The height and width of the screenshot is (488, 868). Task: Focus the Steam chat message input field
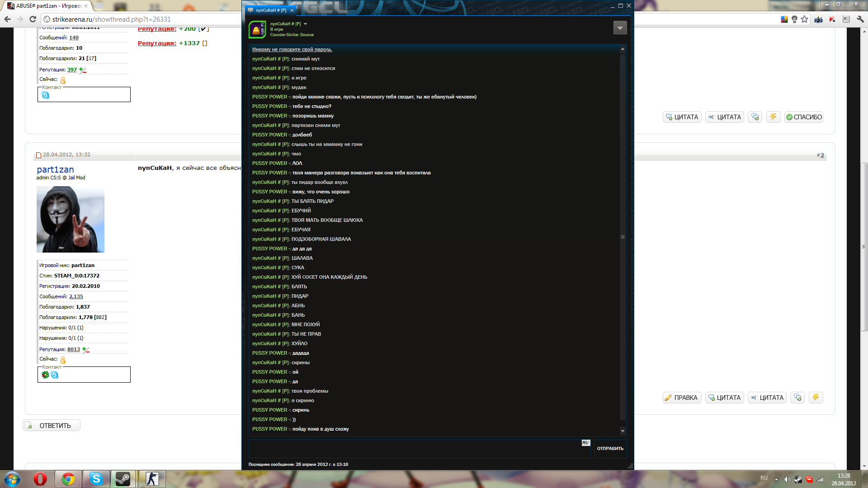[420, 449]
